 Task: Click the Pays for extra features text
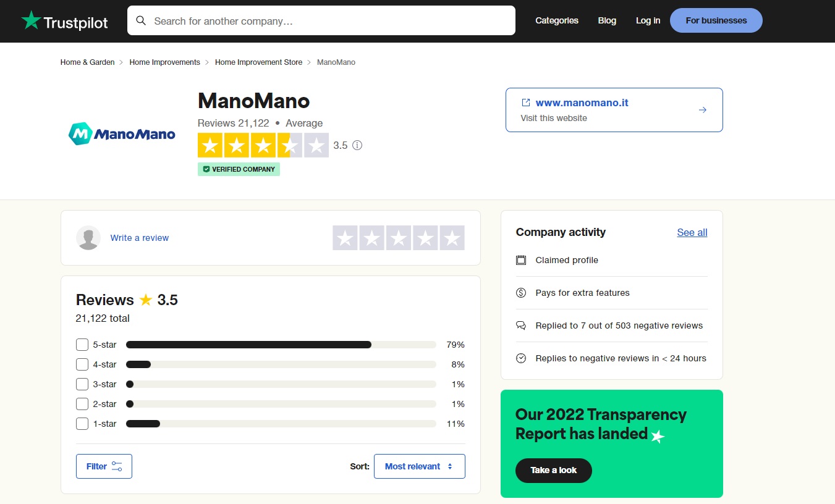coord(583,293)
